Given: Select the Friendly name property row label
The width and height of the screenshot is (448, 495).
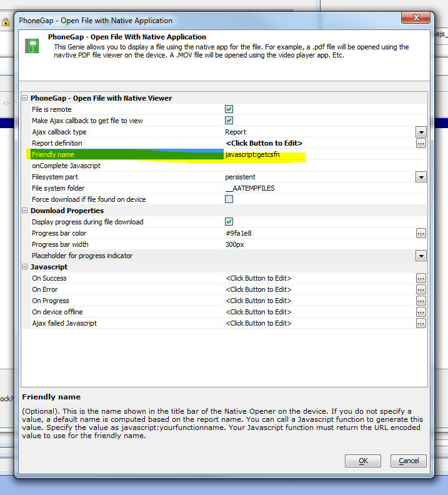Looking at the screenshot, I should (x=52, y=155).
